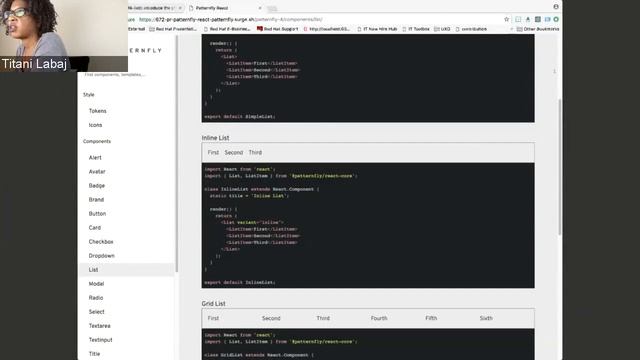
Task: Click 'Third' in the Grid List example
Action: [x=323, y=318]
